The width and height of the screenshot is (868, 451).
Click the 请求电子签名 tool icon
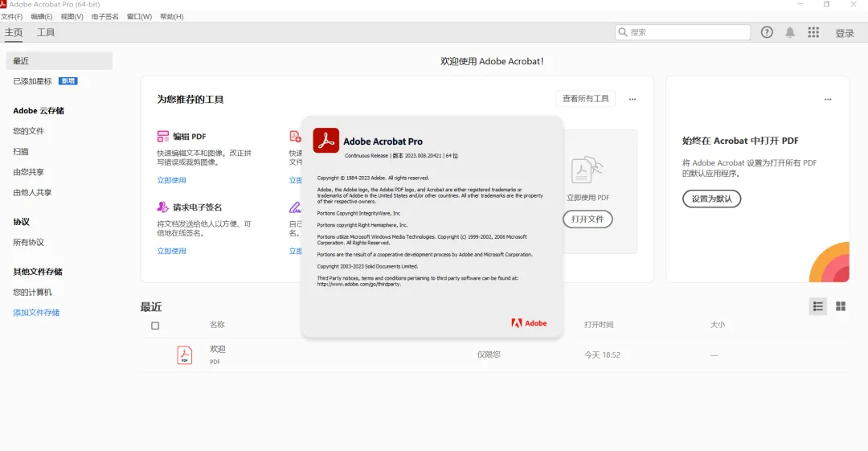pyautogui.click(x=162, y=207)
